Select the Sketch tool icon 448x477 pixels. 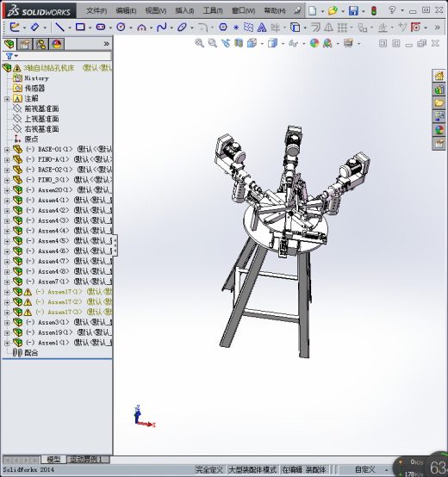pyautogui.click(x=15, y=28)
